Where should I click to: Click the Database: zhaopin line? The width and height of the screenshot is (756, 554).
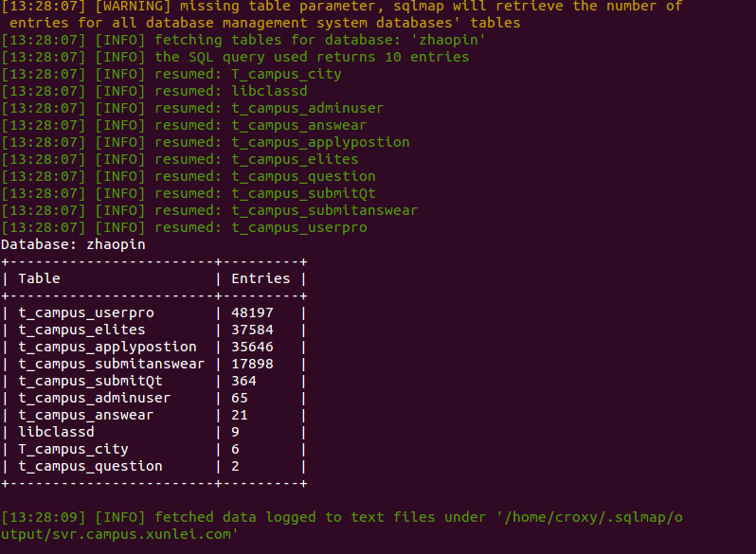(73, 244)
